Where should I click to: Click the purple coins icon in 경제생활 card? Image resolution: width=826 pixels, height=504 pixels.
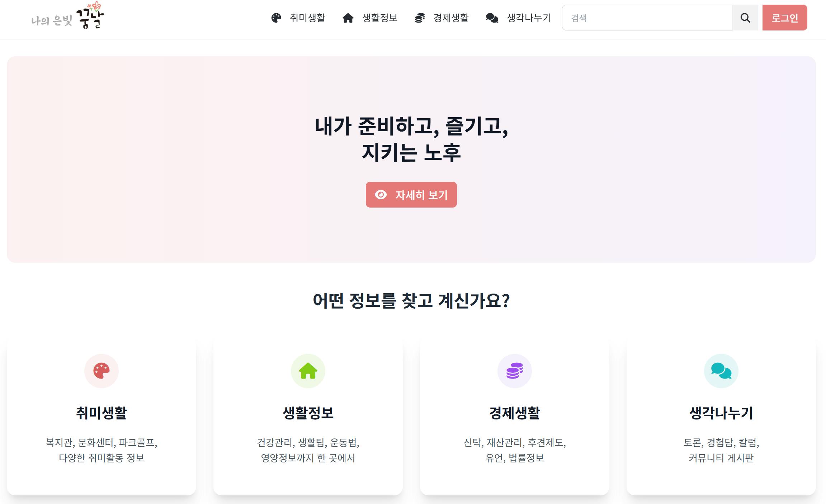[x=515, y=371]
